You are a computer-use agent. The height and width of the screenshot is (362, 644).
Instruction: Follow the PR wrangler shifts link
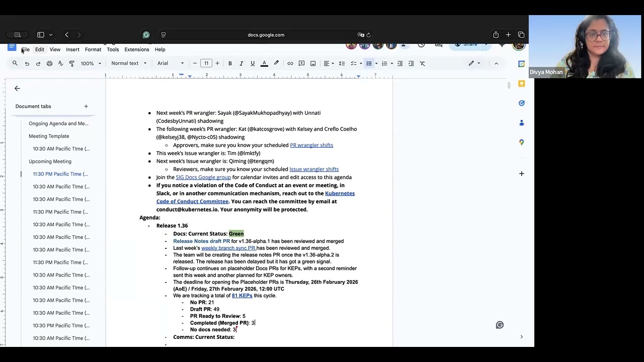point(311,145)
